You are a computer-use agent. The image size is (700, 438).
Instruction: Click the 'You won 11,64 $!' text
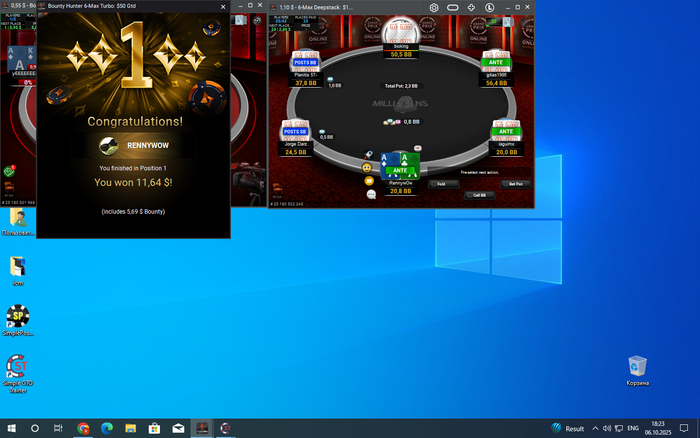pos(133,182)
